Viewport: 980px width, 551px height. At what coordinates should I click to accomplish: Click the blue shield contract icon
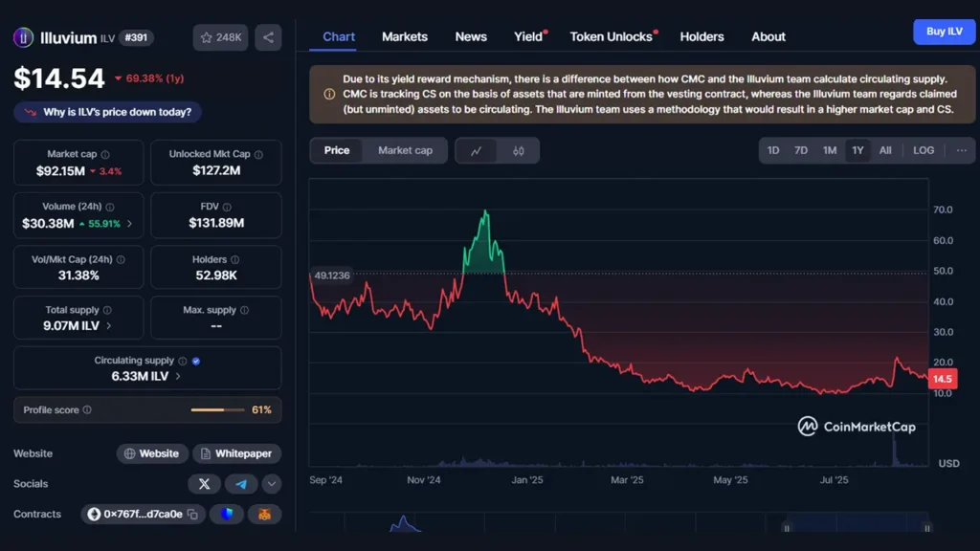[x=227, y=514]
